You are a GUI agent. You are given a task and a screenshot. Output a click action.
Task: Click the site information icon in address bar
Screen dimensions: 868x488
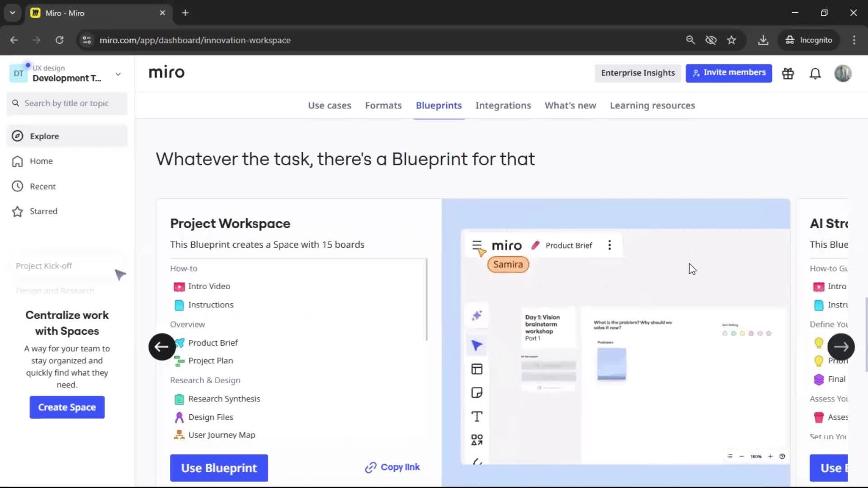[x=87, y=40]
